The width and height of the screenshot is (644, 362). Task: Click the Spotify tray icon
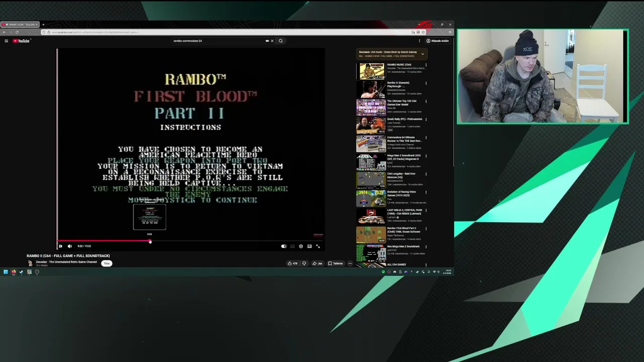click(x=383, y=272)
